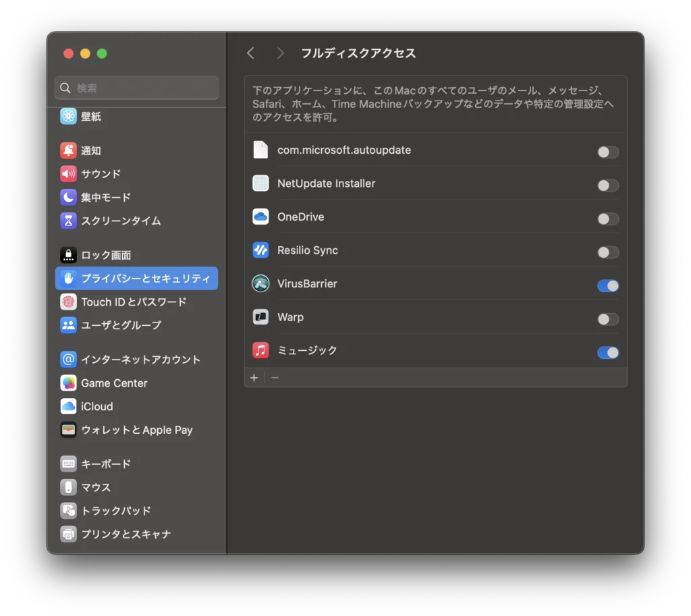Go back with the left chevron
The width and height of the screenshot is (691, 616).
pyautogui.click(x=251, y=53)
